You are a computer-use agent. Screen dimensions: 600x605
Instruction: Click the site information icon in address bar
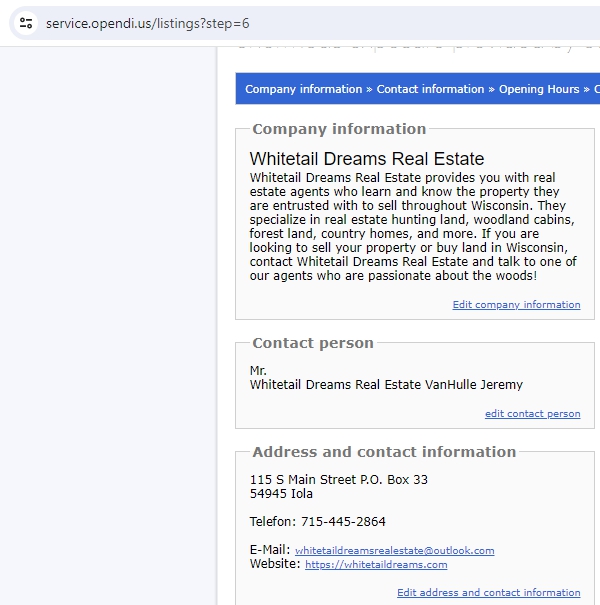pyautogui.click(x=26, y=23)
